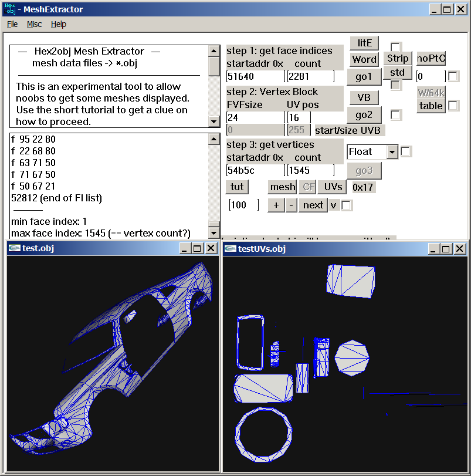Viewport: 471px width, 476px height.
Task: Click the step 3 startaddr field 54b5c
Action: (255, 170)
